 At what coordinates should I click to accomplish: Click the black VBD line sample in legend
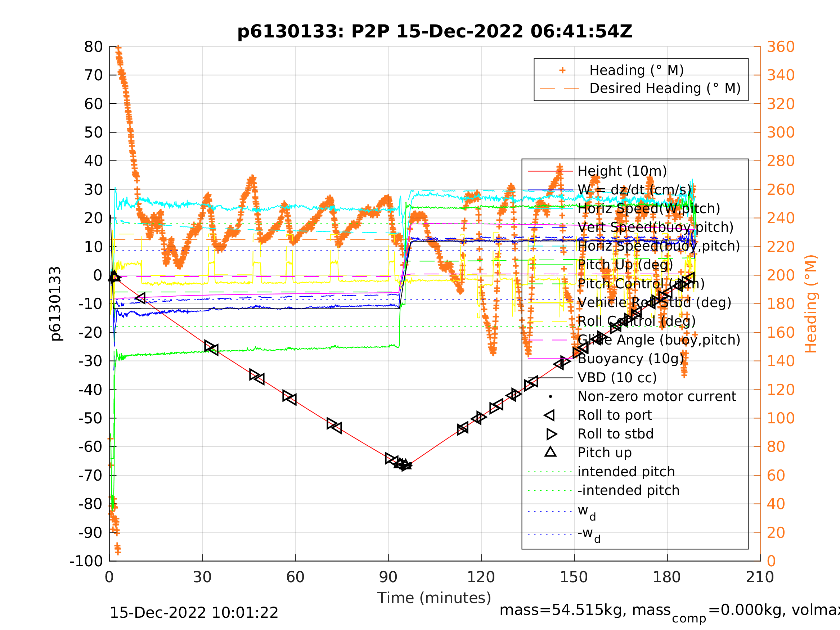551,378
